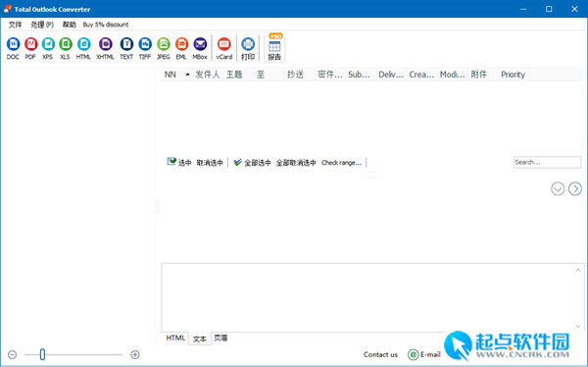Sort by the Modi... column header
Screen dimensions: 588x367
[452, 75]
